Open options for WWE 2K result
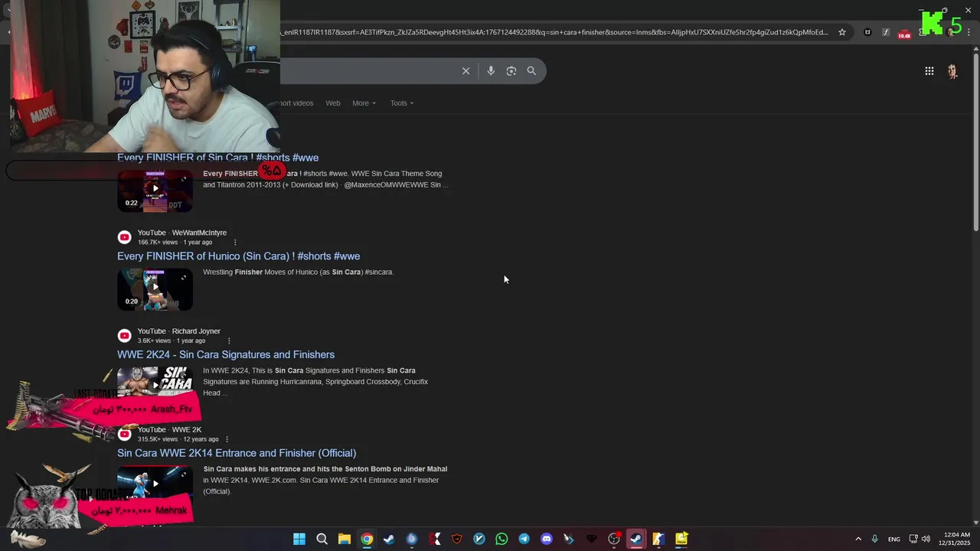980x551 pixels. pos(227,439)
